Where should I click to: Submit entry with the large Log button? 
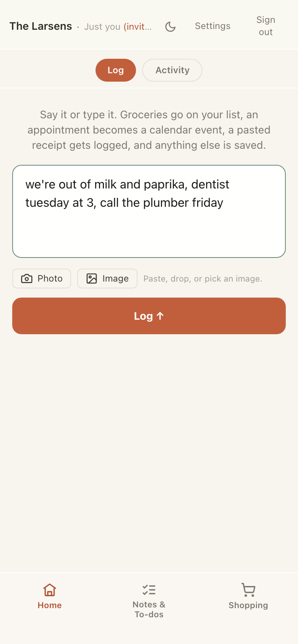click(149, 316)
